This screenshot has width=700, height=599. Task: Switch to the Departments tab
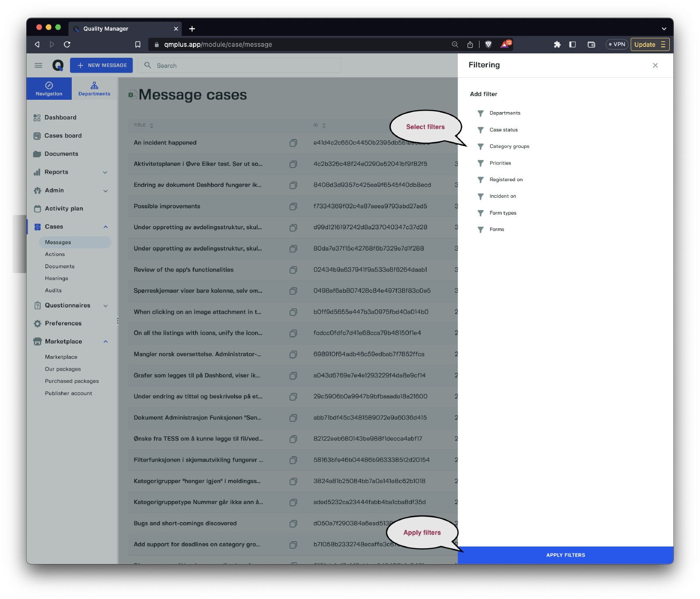point(94,88)
